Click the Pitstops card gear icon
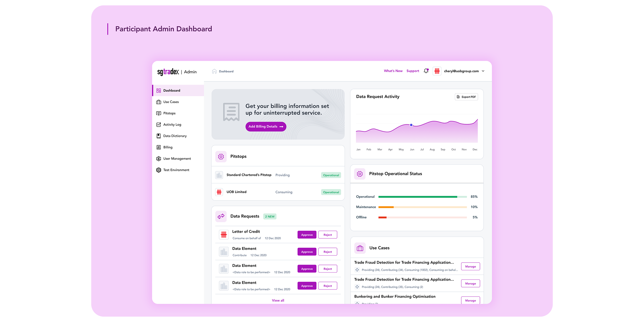 coord(221,156)
